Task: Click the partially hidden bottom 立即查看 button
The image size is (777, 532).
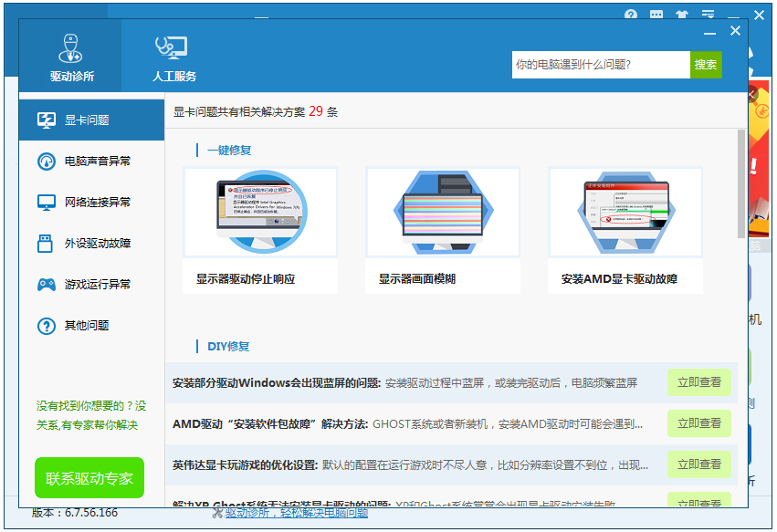Action: 698,500
